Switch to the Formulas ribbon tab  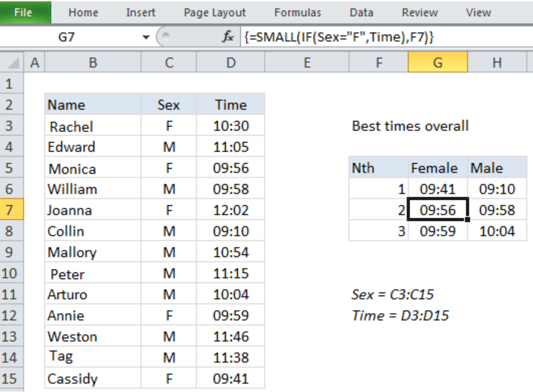point(297,13)
